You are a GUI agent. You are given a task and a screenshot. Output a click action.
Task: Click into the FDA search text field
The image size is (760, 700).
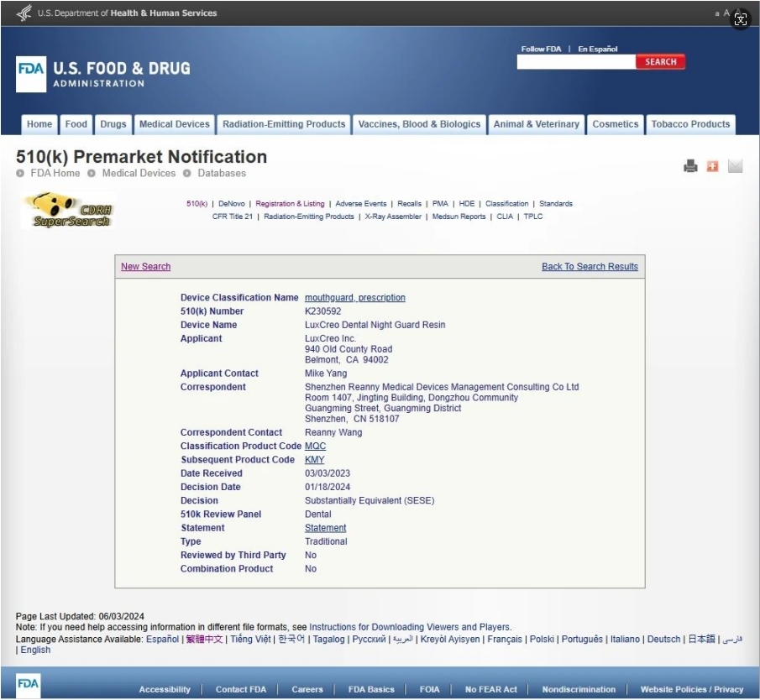575,62
